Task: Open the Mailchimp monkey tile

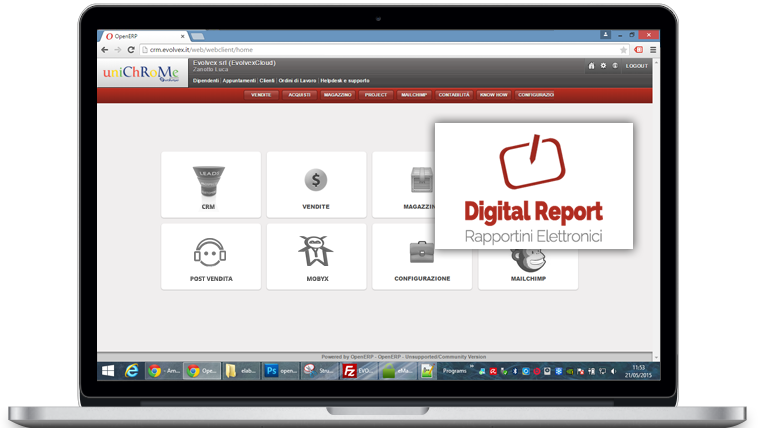Action: [x=528, y=269]
